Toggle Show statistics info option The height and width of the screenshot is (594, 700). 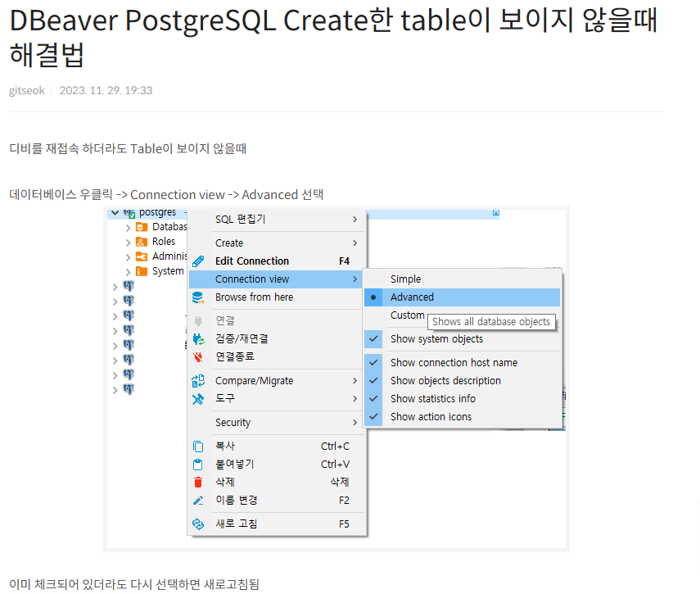click(x=463, y=398)
